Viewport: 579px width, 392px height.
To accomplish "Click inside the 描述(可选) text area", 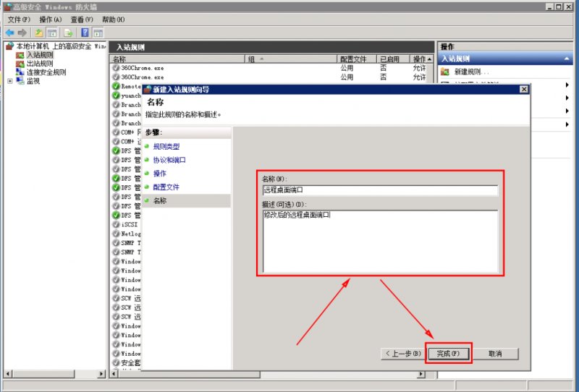I will [380, 241].
